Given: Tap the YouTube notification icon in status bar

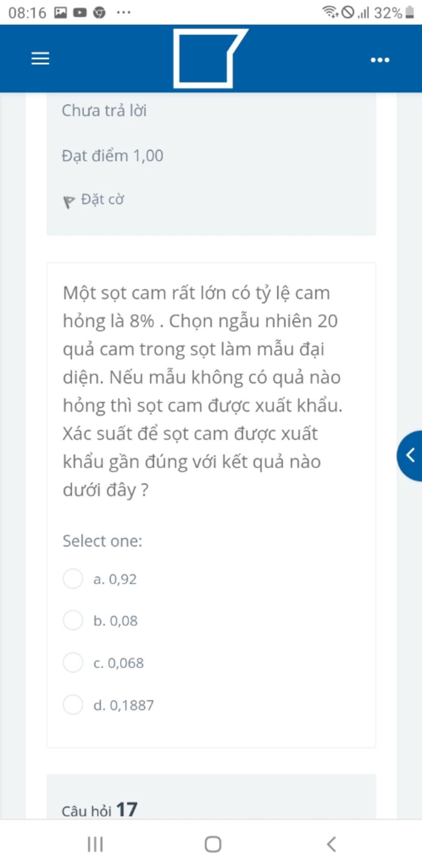Looking at the screenshot, I should (x=80, y=13).
